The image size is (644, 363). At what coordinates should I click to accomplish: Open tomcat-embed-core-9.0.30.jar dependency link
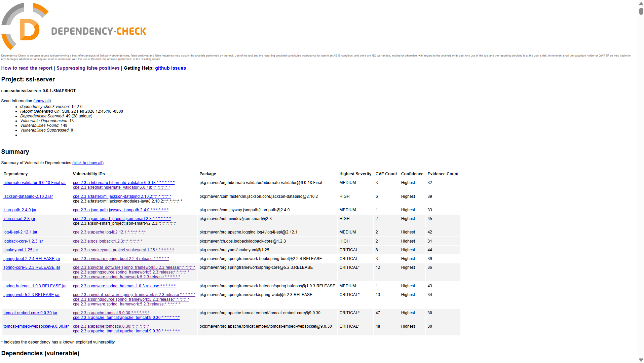(x=30, y=313)
